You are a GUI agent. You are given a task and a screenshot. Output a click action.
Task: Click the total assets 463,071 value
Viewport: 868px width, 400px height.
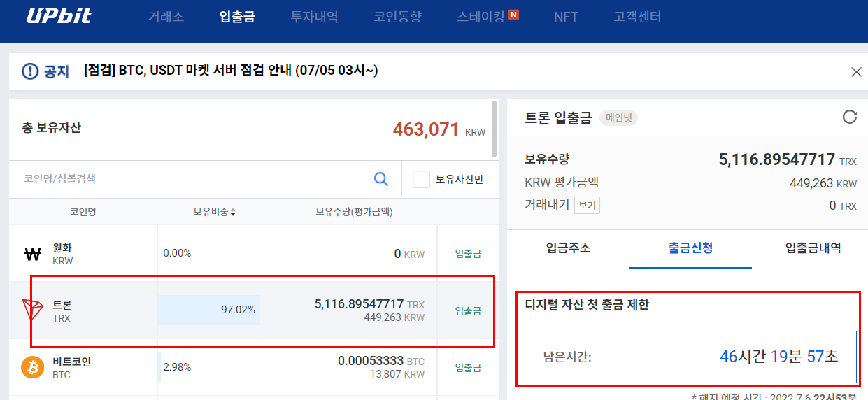click(x=426, y=129)
